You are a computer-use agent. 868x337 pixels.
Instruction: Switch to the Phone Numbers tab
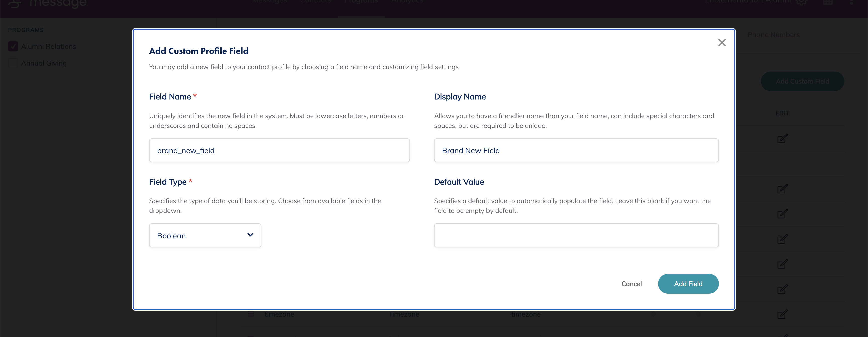(773, 35)
